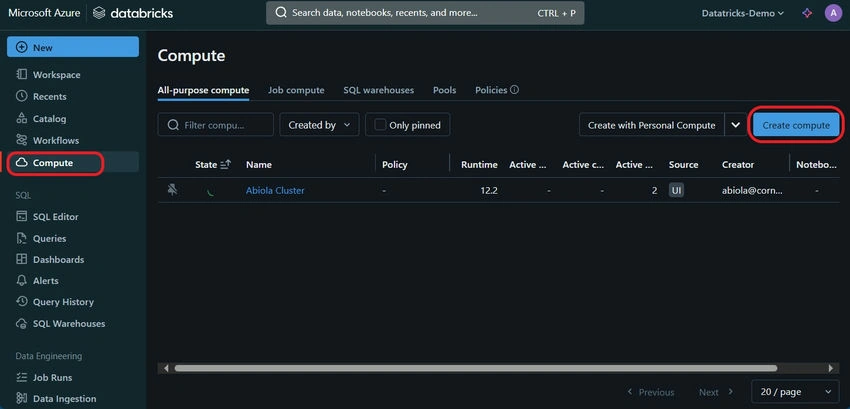Switch to Job compute tab

296,90
